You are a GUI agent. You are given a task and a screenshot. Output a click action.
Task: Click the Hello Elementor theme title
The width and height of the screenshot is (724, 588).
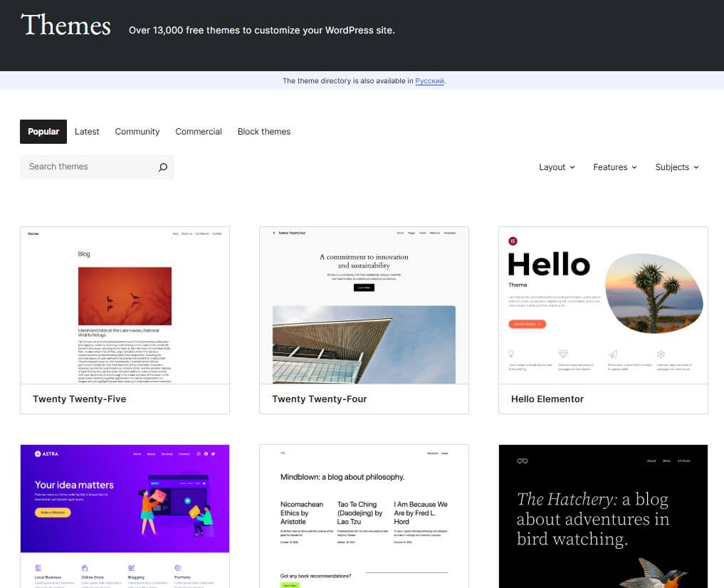coord(547,399)
